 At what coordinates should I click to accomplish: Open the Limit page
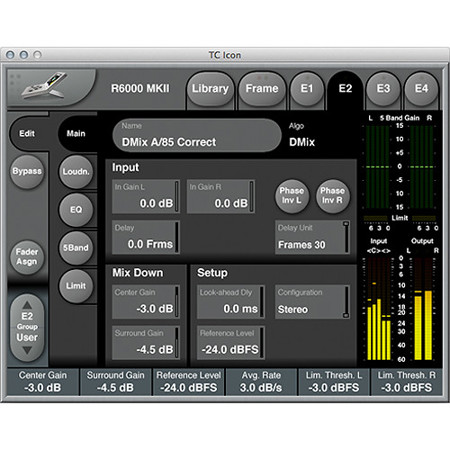click(76, 286)
